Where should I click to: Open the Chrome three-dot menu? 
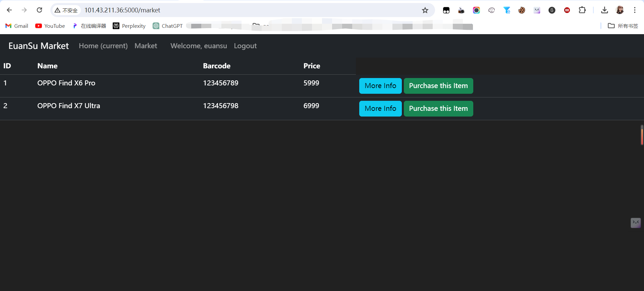coord(635,10)
